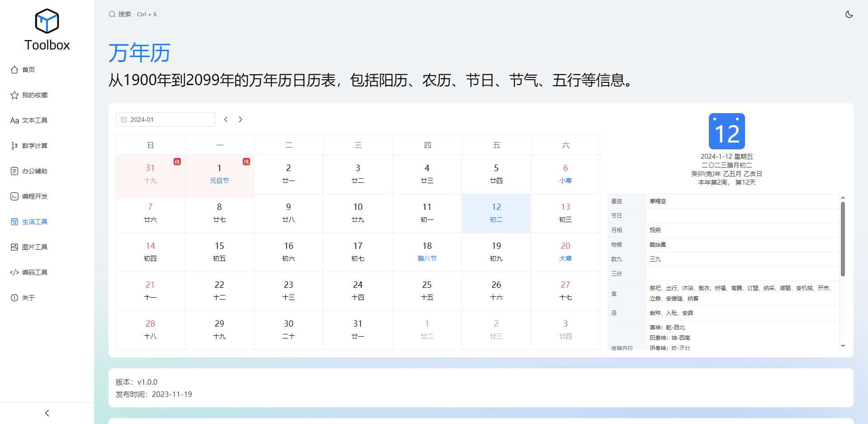868x424 pixels.
Task: Open 我的收藏 star favorites
Action: coord(14,95)
